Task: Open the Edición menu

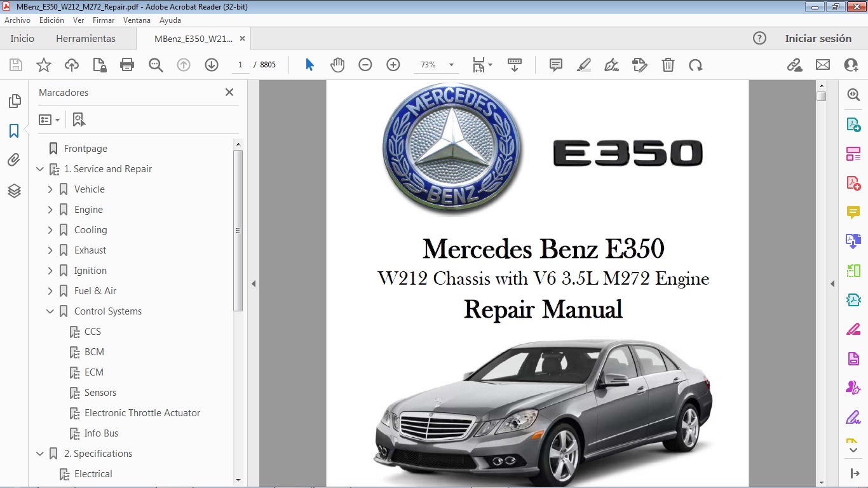Action: tap(51, 20)
